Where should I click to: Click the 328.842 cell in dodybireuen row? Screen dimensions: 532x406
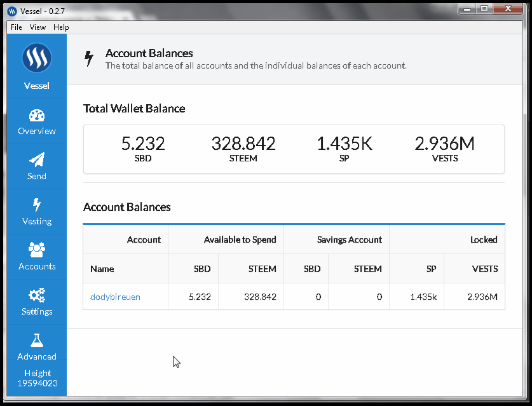point(251,297)
